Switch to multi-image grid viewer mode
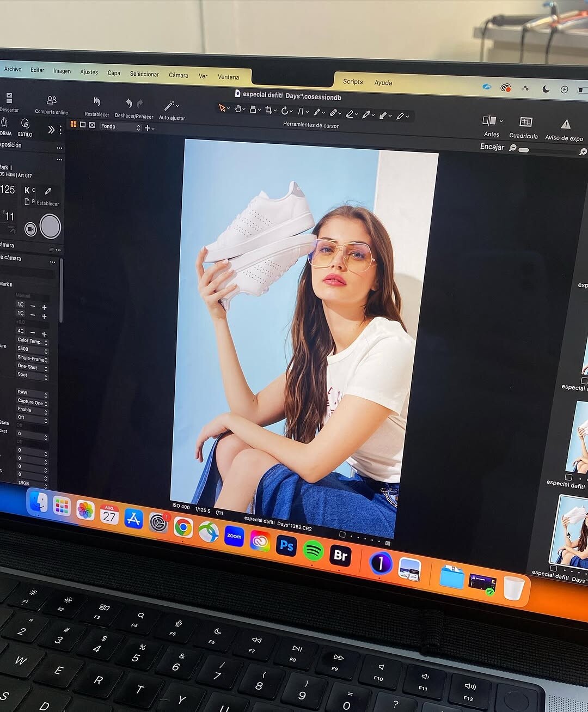Screen dimensions: 588x712 [73, 124]
